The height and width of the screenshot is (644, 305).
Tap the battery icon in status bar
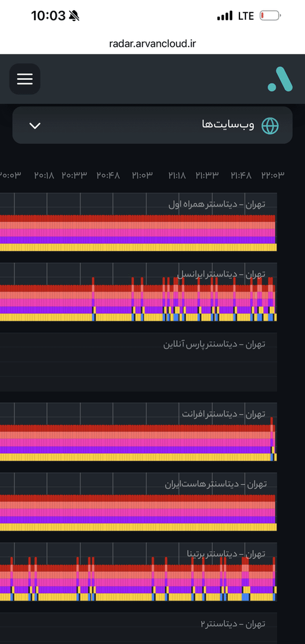point(270,16)
